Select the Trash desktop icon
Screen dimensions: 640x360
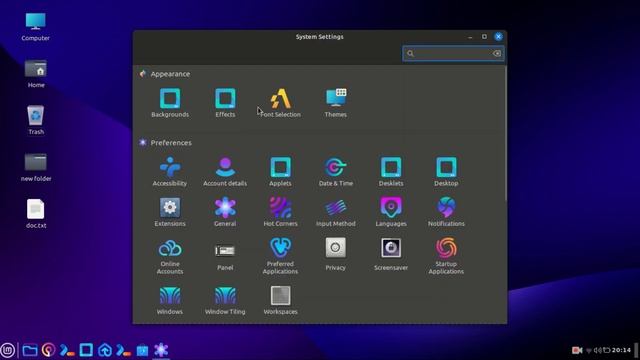click(x=36, y=120)
